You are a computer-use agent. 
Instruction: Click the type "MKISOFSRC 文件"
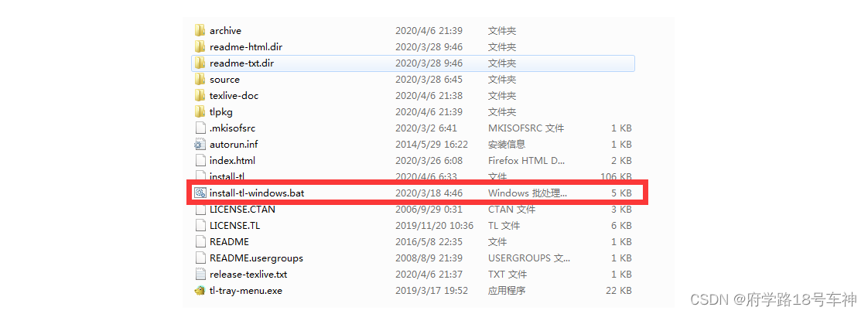pos(526,128)
